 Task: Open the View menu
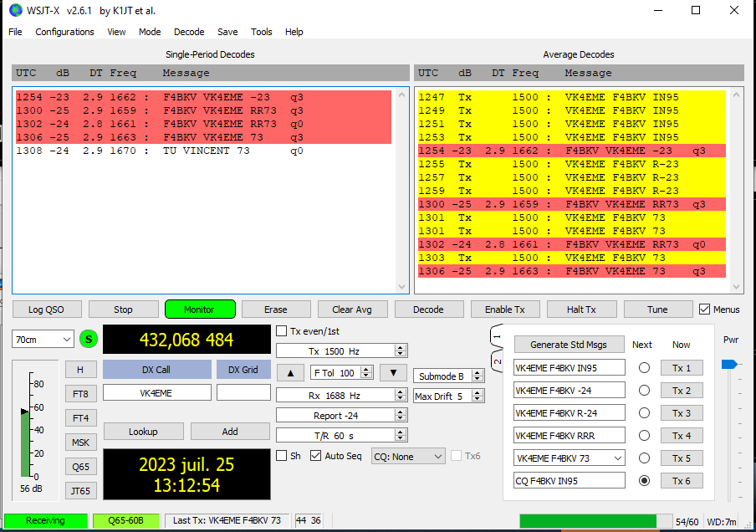click(x=116, y=32)
